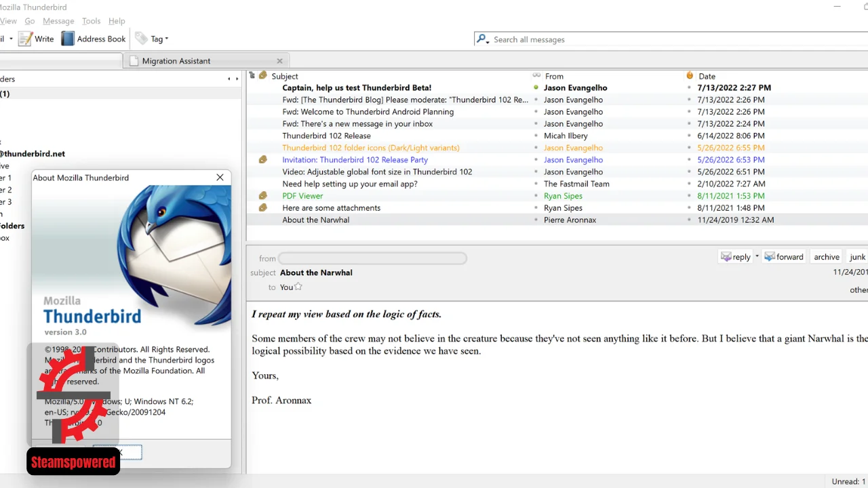The height and width of the screenshot is (488, 868).
Task: Sort by the attachment column header icon
Action: tap(263, 75)
